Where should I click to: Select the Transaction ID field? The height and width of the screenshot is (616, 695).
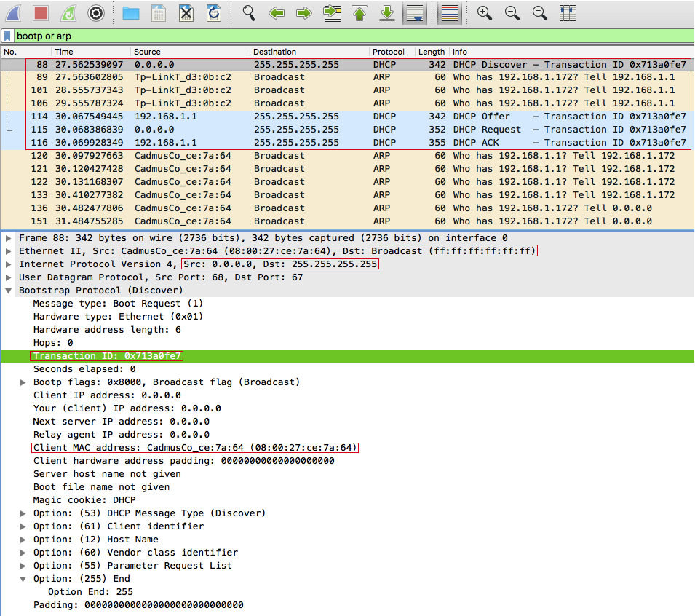(x=106, y=355)
